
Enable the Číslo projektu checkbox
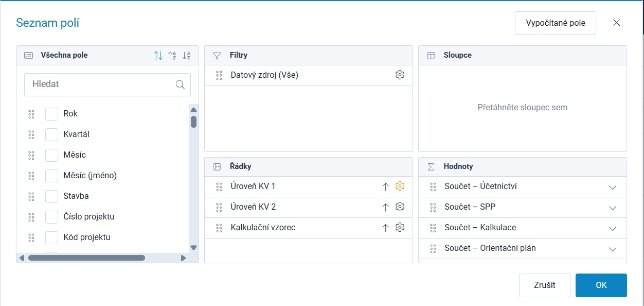(51, 217)
